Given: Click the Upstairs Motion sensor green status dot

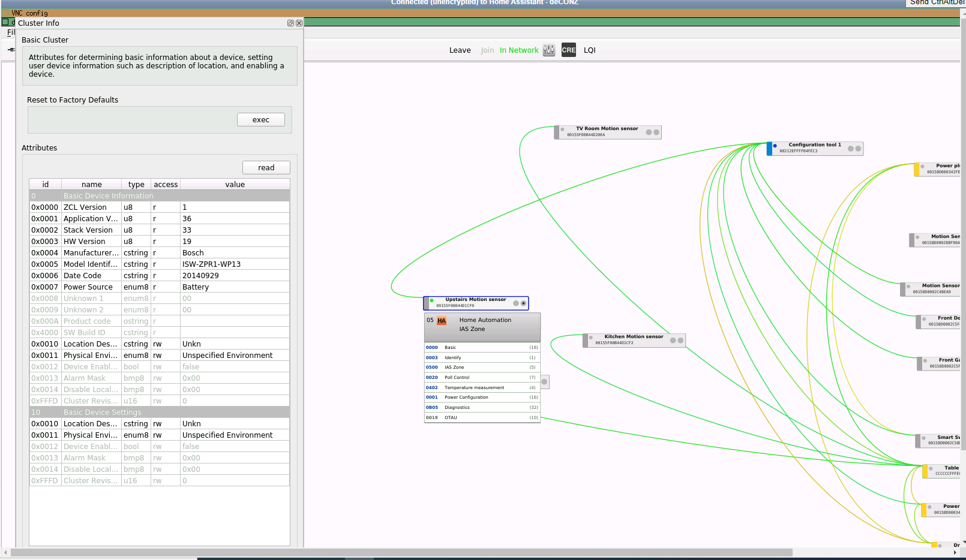Looking at the screenshot, I should pyautogui.click(x=432, y=300).
